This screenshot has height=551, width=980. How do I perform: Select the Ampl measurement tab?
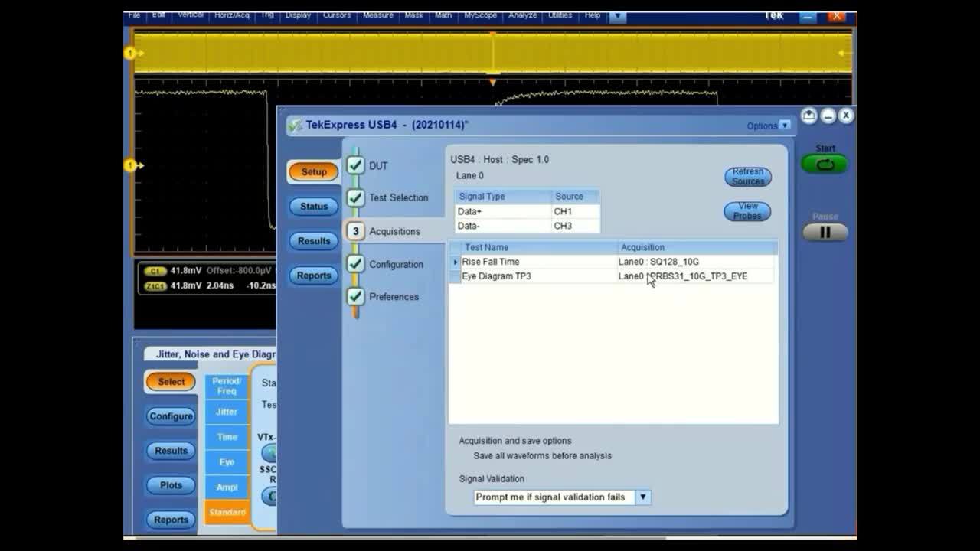coord(227,487)
